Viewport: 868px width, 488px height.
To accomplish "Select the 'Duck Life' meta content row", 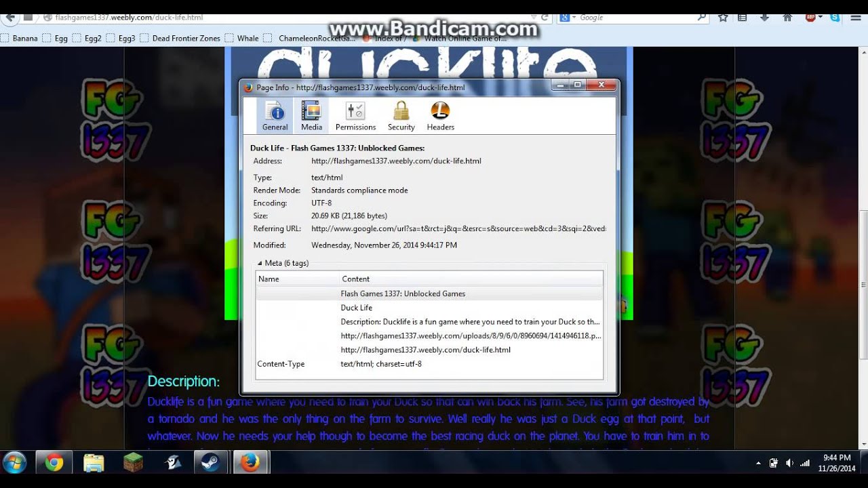I will tap(429, 308).
